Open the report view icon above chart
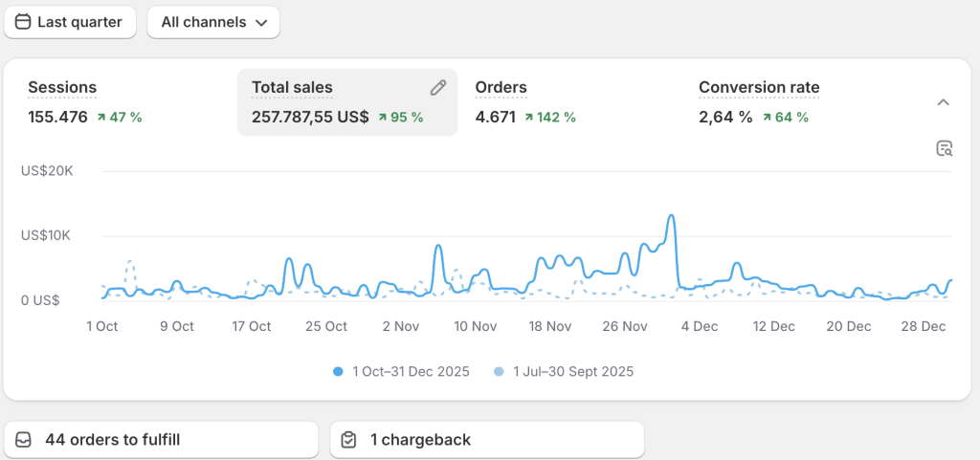 944,148
